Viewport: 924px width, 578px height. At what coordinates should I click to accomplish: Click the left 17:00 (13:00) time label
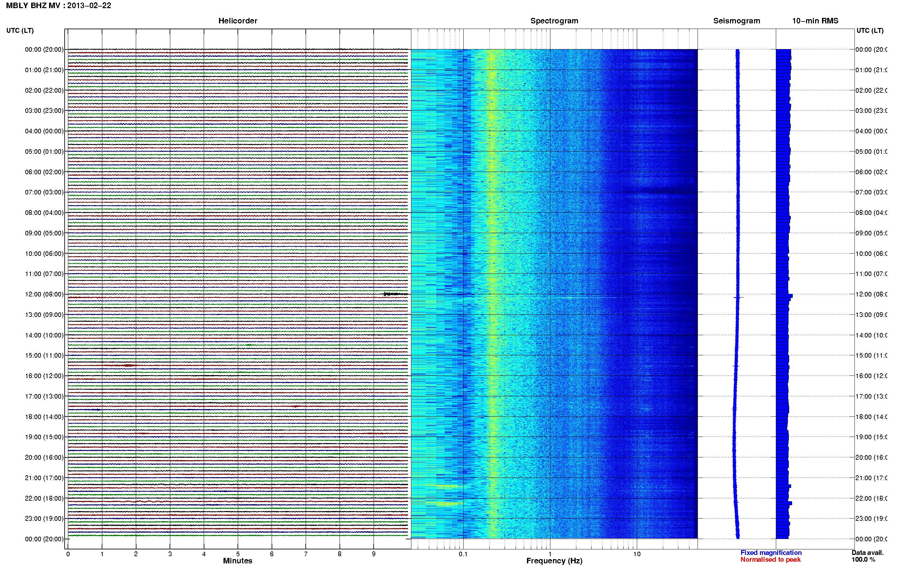click(44, 396)
